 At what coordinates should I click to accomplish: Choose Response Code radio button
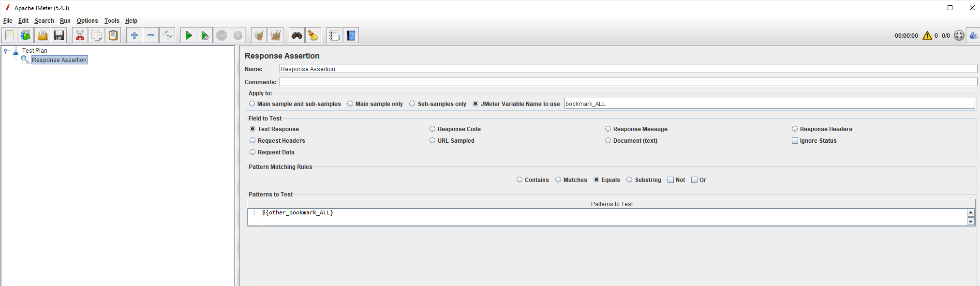coord(455,129)
